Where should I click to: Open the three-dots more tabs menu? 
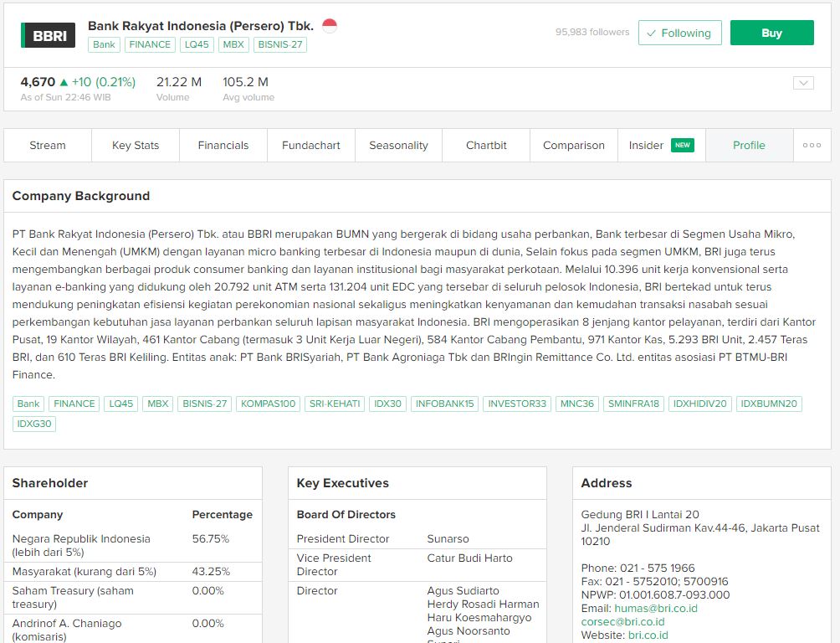812,146
